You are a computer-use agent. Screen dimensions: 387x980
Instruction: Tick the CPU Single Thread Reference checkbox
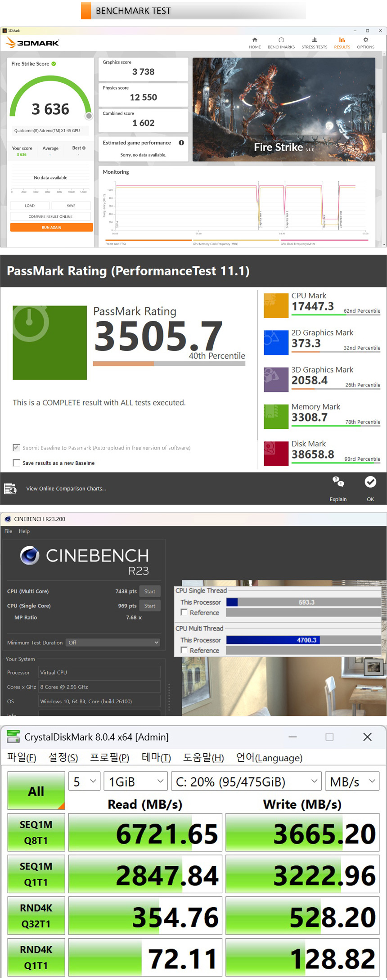tap(184, 612)
